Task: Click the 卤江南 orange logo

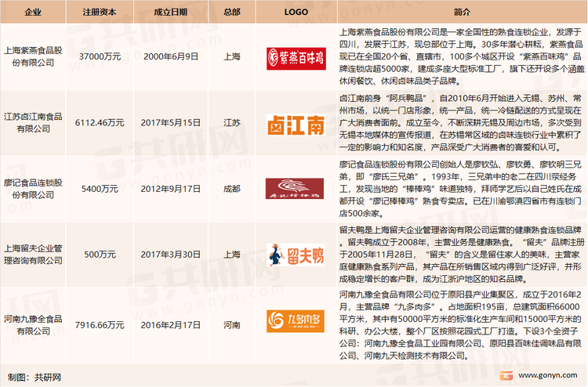Action: coord(296,125)
